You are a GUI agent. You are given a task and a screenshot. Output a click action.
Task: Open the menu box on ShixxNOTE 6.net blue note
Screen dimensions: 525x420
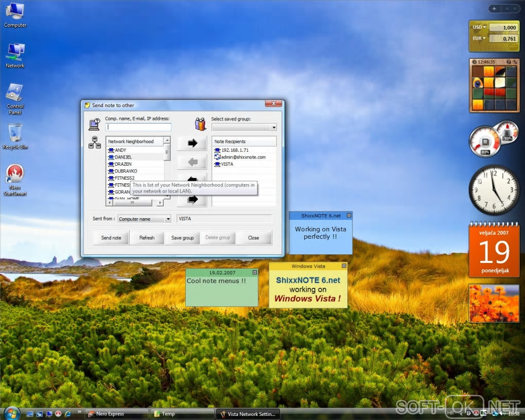(349, 216)
